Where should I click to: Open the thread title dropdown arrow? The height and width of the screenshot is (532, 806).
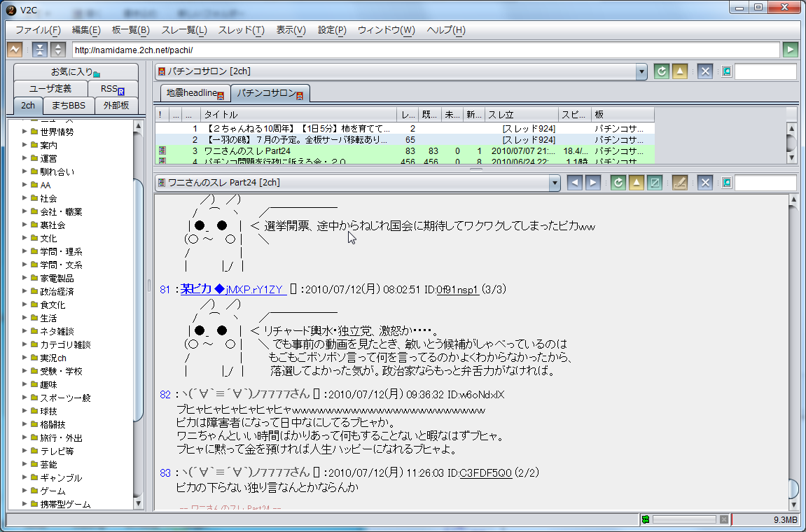[555, 183]
